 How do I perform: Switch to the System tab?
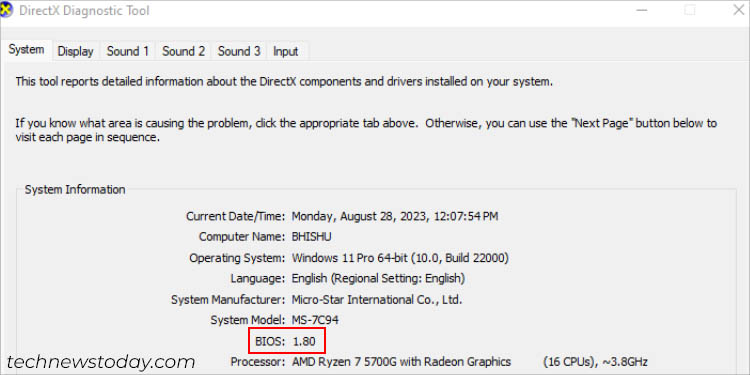[x=26, y=50]
